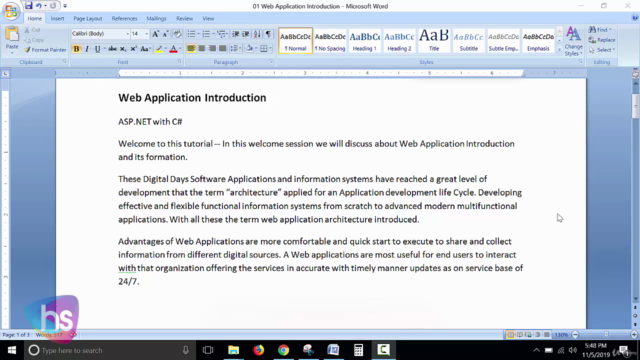Undo the last action
The image size is (640, 360).
pos(38,6)
